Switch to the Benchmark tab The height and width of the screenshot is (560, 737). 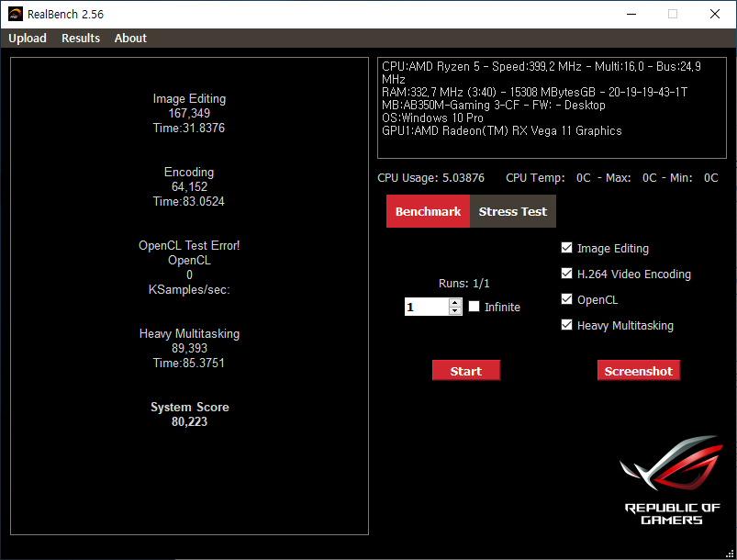point(428,211)
